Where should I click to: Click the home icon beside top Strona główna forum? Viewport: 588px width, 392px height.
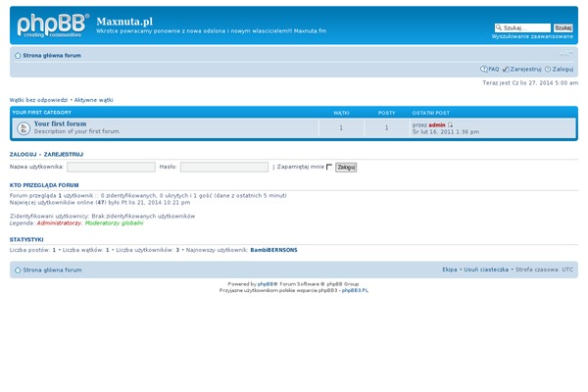(18, 56)
